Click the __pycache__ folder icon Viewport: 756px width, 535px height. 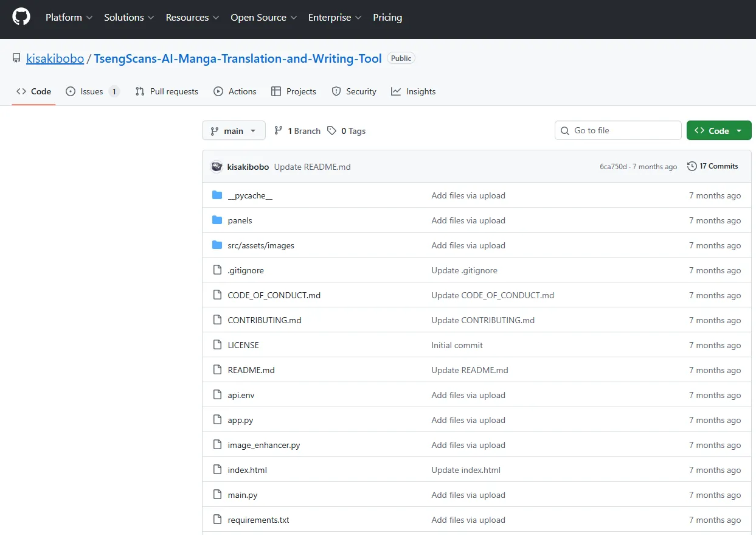pyautogui.click(x=217, y=195)
